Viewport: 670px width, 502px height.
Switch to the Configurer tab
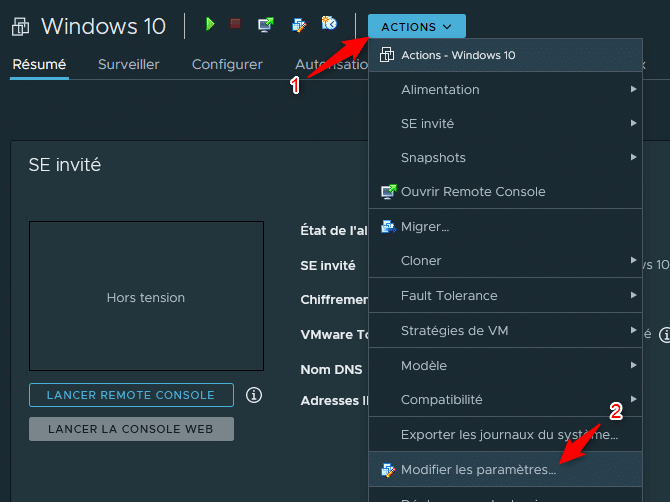(x=227, y=65)
